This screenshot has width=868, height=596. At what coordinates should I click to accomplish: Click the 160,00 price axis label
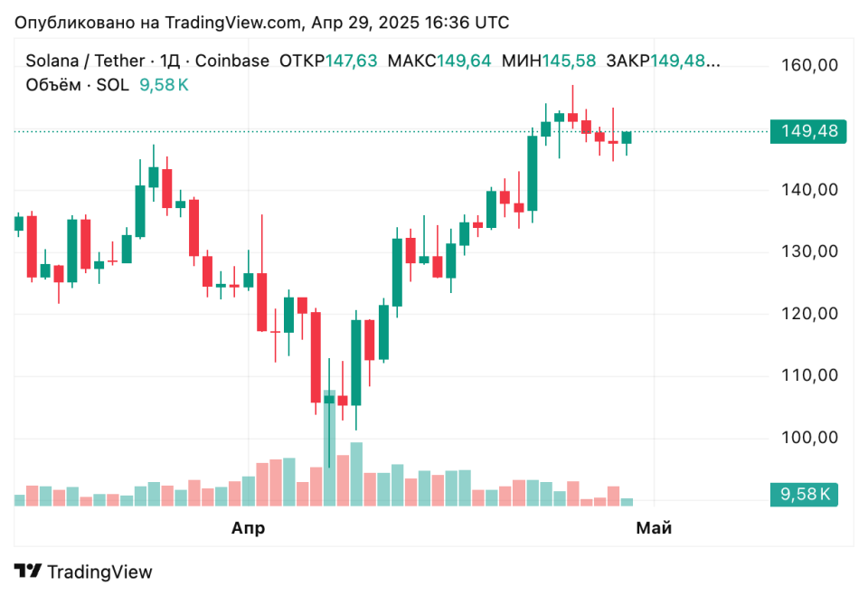pos(809,65)
